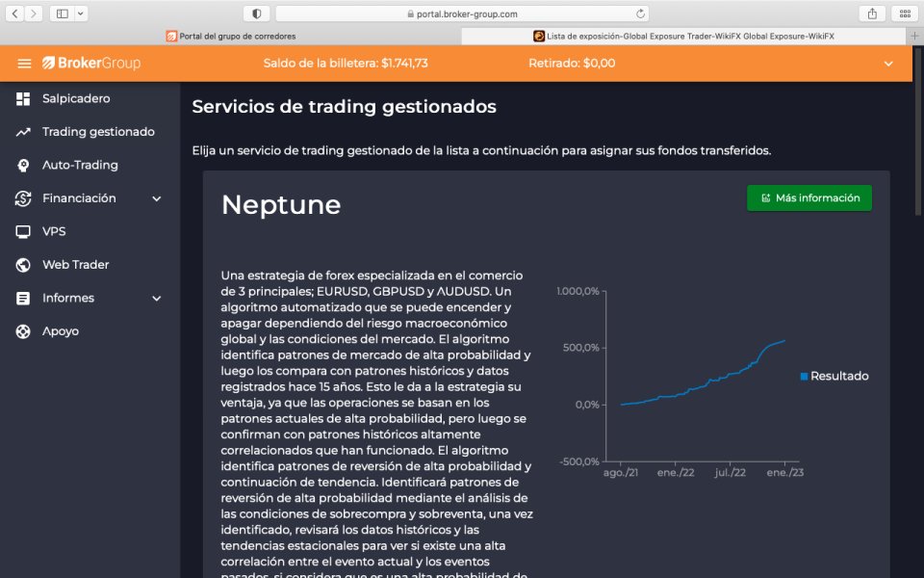Image resolution: width=924 pixels, height=578 pixels.
Task: Toggle the Resultado legend blue swatch
Action: tap(804, 377)
